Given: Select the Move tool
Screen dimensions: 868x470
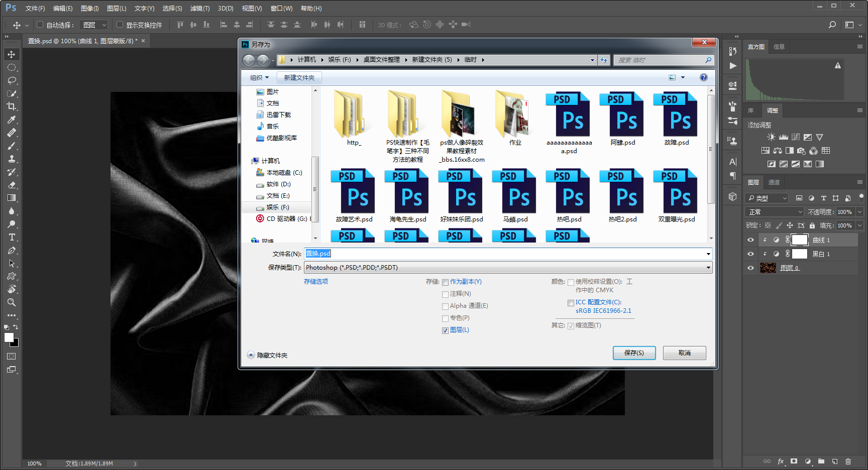Looking at the screenshot, I should point(12,54).
